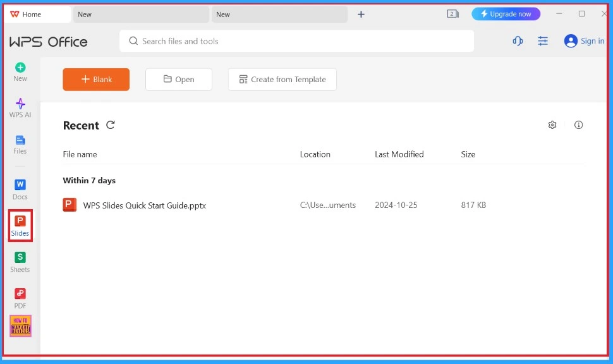
Task: Click the Search files and tools field
Action: pos(296,41)
